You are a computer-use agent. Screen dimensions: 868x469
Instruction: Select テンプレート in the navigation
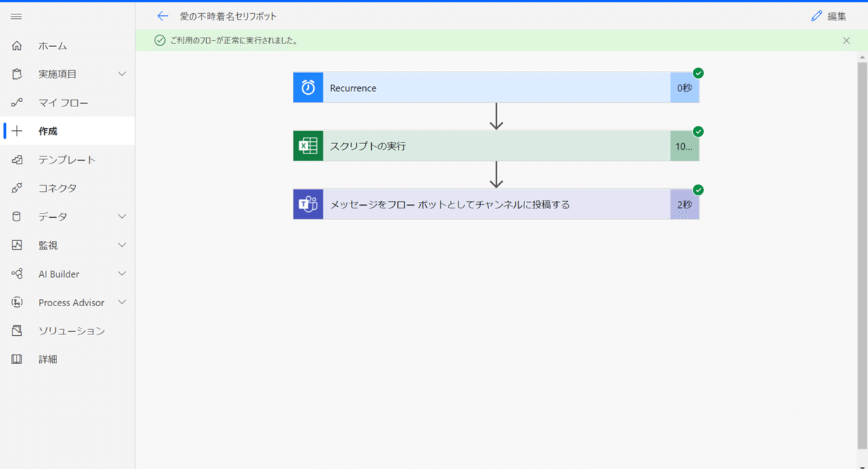pos(67,160)
